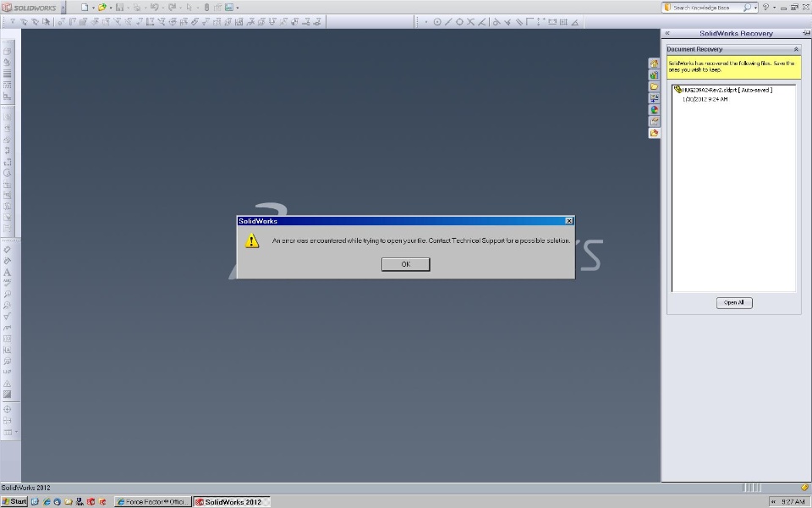Click the date 1/30/2012 9:24 AM entry

pyautogui.click(x=705, y=99)
